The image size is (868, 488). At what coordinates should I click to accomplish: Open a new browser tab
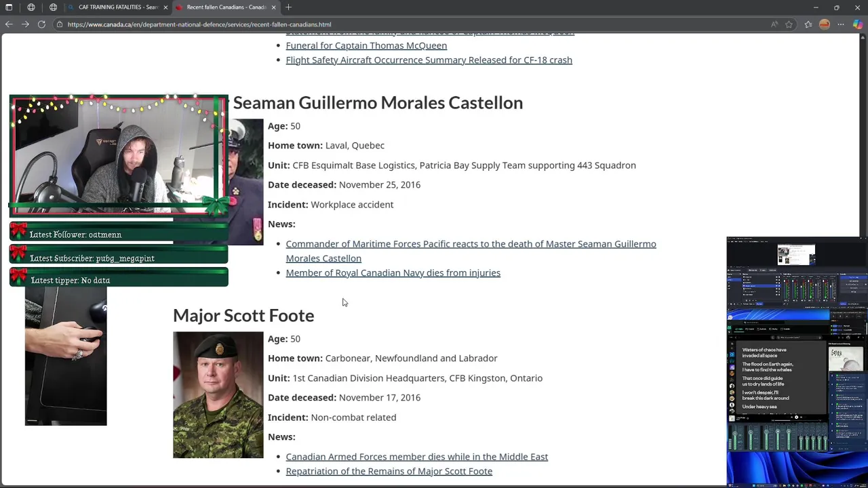[288, 7]
